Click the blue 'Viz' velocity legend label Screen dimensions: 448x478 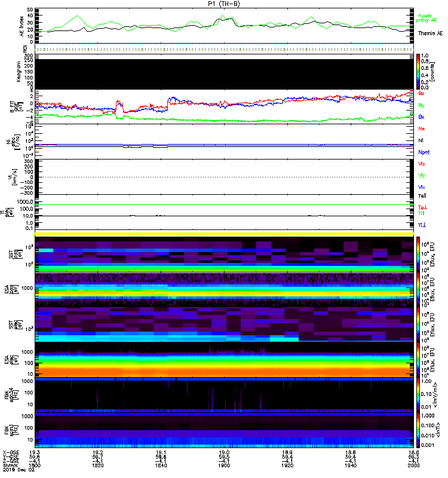point(421,187)
